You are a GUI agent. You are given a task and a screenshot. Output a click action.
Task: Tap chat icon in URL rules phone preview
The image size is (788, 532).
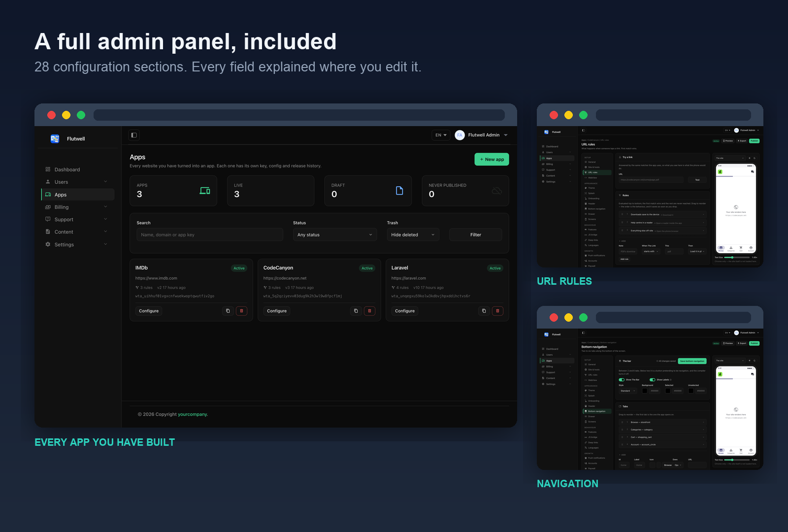[x=752, y=172]
